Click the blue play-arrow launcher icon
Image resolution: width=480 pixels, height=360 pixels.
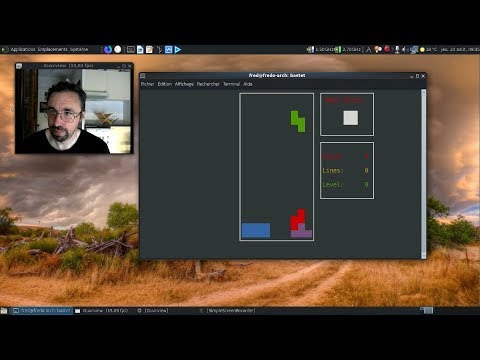tap(178, 50)
